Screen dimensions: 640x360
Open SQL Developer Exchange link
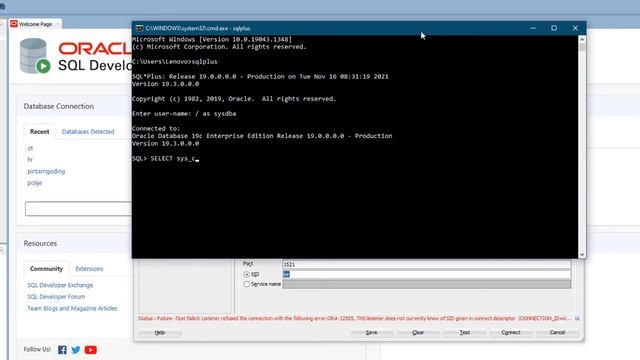(60, 285)
